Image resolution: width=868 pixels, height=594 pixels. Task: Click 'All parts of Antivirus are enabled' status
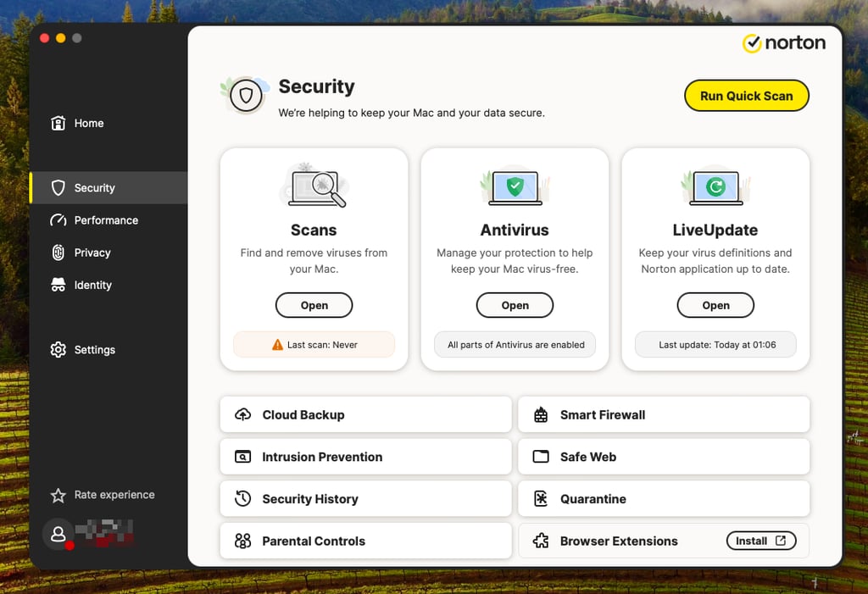point(515,345)
